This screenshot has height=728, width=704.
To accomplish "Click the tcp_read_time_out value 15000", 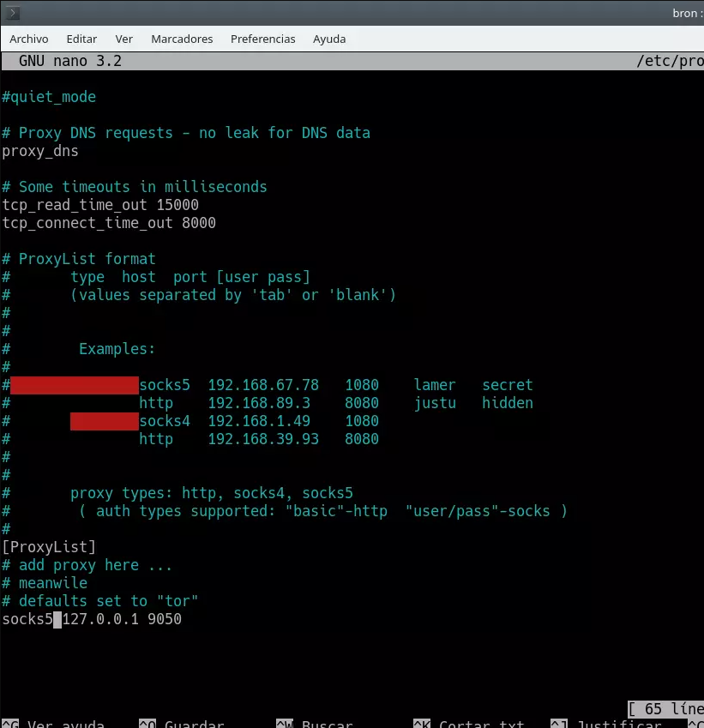I will pos(178,205).
